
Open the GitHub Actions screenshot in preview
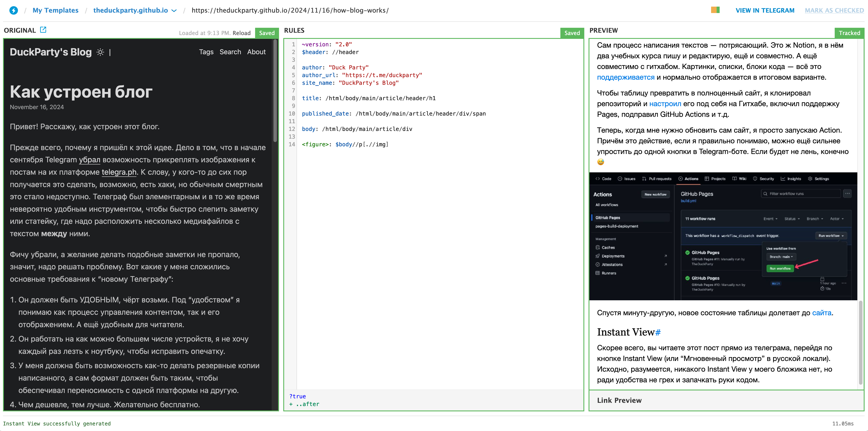pyautogui.click(x=723, y=236)
